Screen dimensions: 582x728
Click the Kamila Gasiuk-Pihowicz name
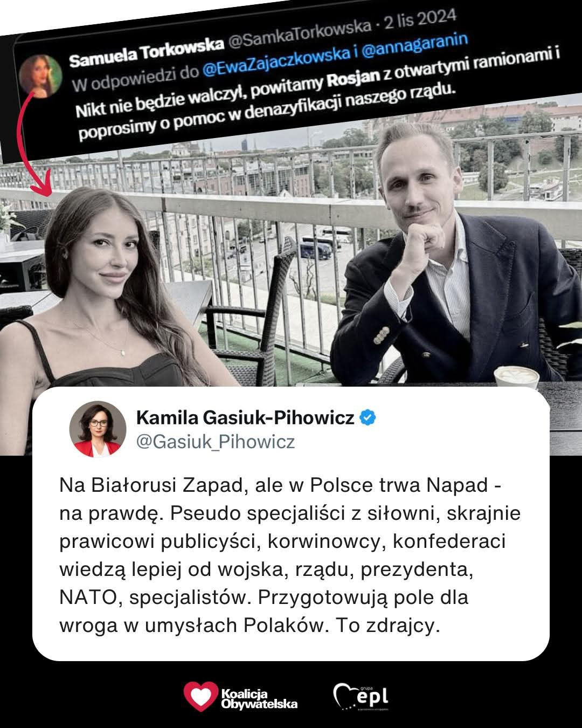click(245, 417)
